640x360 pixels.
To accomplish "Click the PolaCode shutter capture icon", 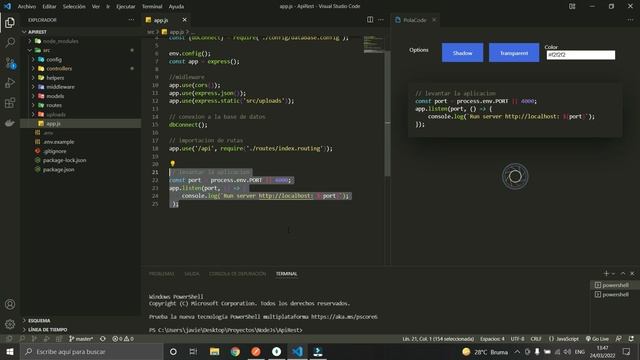I will click(515, 176).
